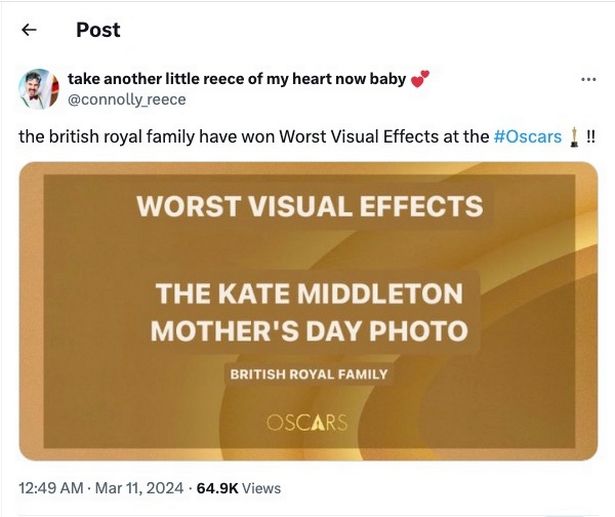Click KATE MIDDLETON MOTHER'S DAY PHOTO caption
Screen dimensions: 615x517
point(309,311)
